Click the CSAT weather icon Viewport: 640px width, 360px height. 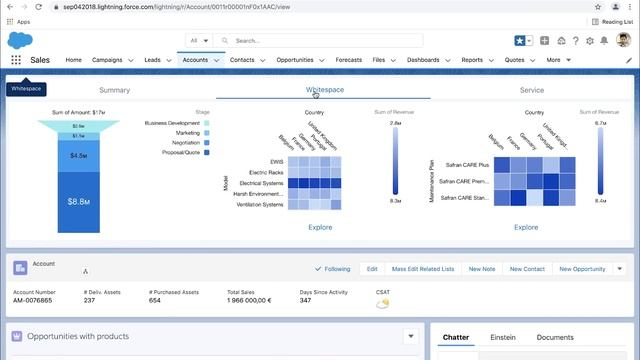(x=383, y=303)
